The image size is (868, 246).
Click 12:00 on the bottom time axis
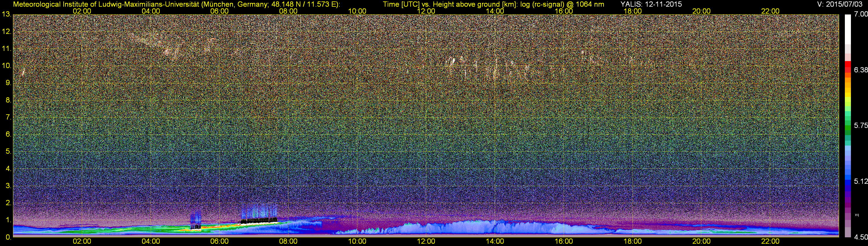426,242
